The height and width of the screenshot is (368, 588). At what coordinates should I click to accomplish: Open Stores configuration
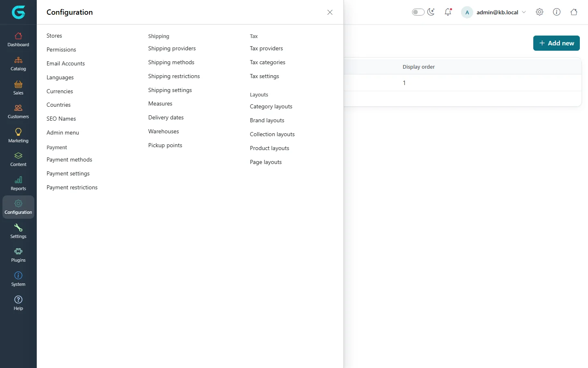[x=54, y=36]
